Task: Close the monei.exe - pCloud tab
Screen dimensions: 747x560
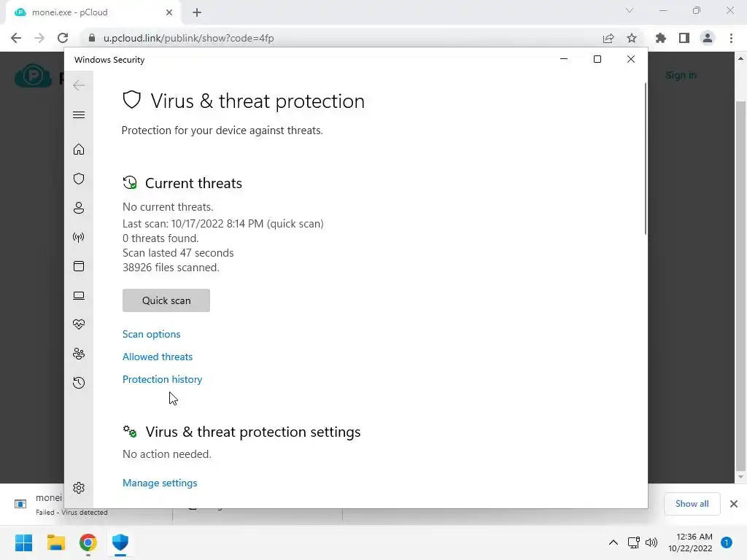Action: coord(169,12)
